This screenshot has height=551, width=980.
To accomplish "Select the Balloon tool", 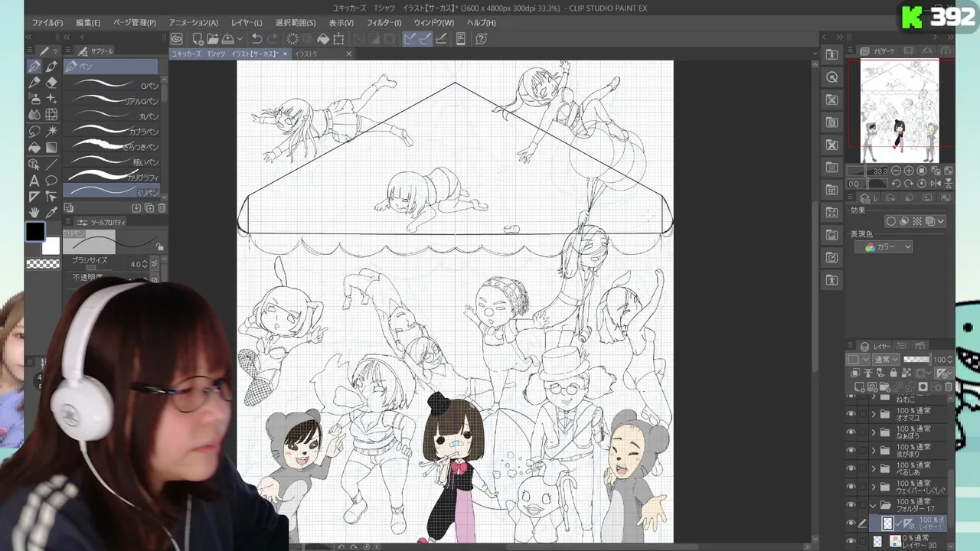I will (x=51, y=181).
